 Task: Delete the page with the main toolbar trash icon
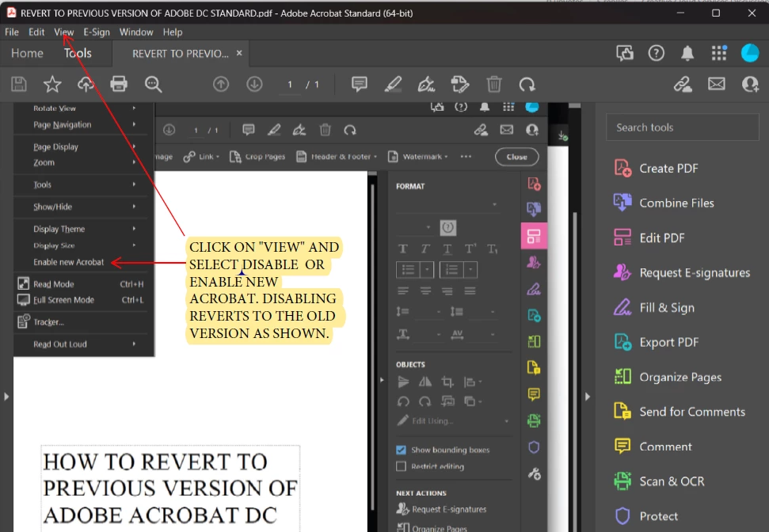click(494, 85)
